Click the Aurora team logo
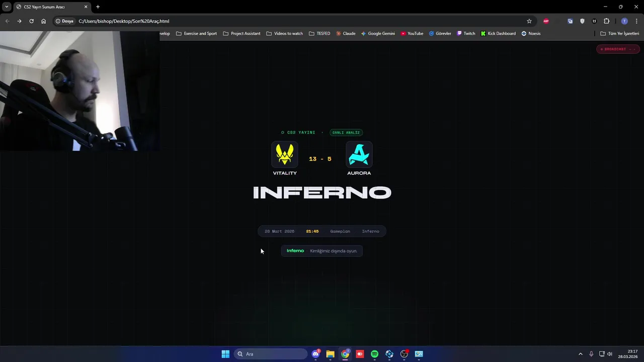 point(359,154)
